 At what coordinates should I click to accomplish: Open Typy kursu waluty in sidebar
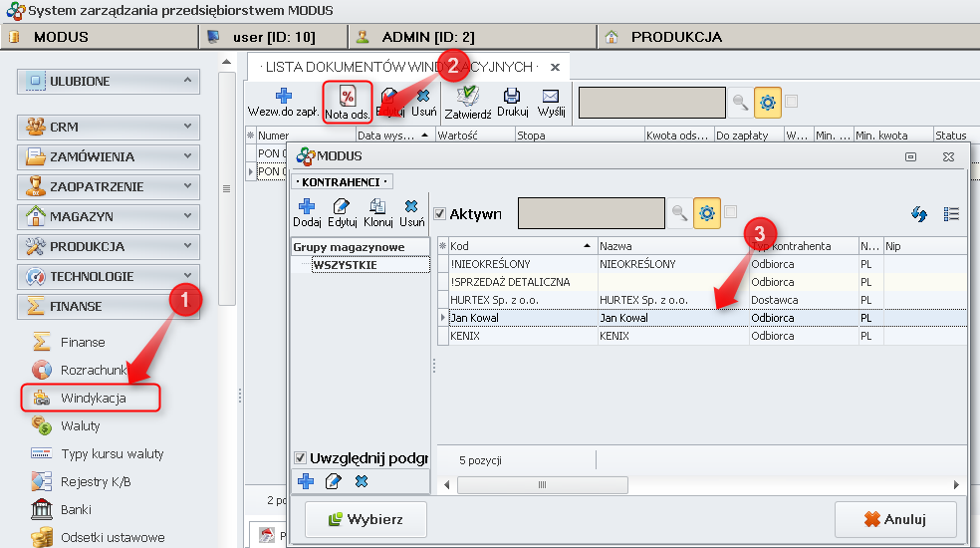112,453
